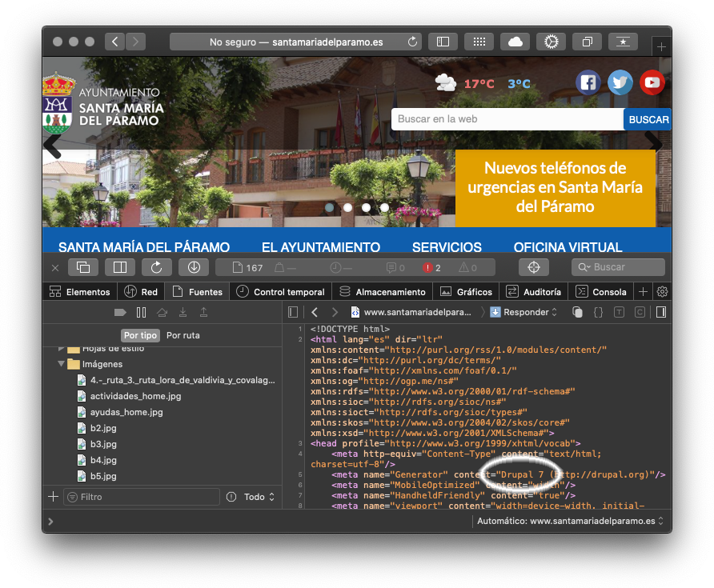Image resolution: width=714 pixels, height=588 pixels.
Task: Select the first carousel slide dot
Action: (x=330, y=207)
